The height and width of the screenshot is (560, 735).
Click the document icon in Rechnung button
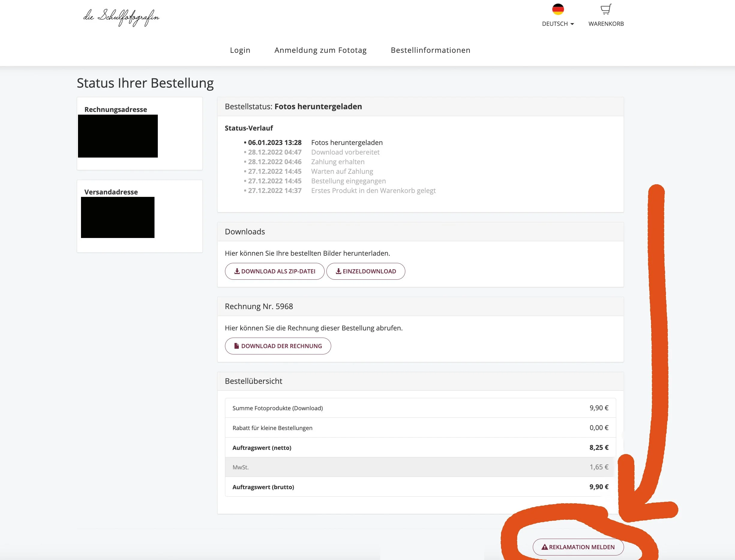[237, 346]
